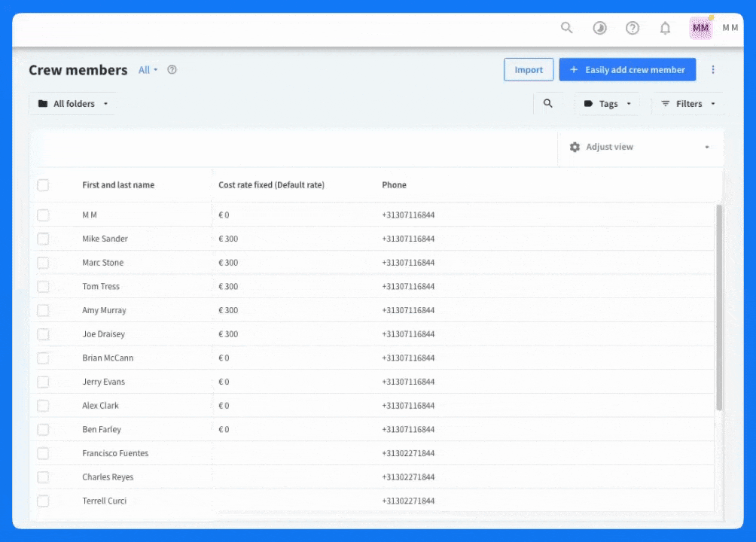Check the box for Amy Murray
Viewport: 756px width, 542px height.
[43, 310]
